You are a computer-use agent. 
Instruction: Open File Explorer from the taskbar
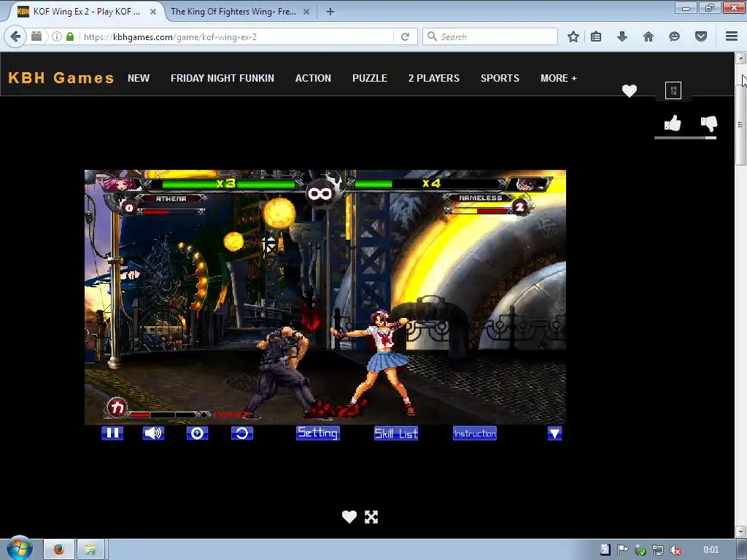[90, 550]
